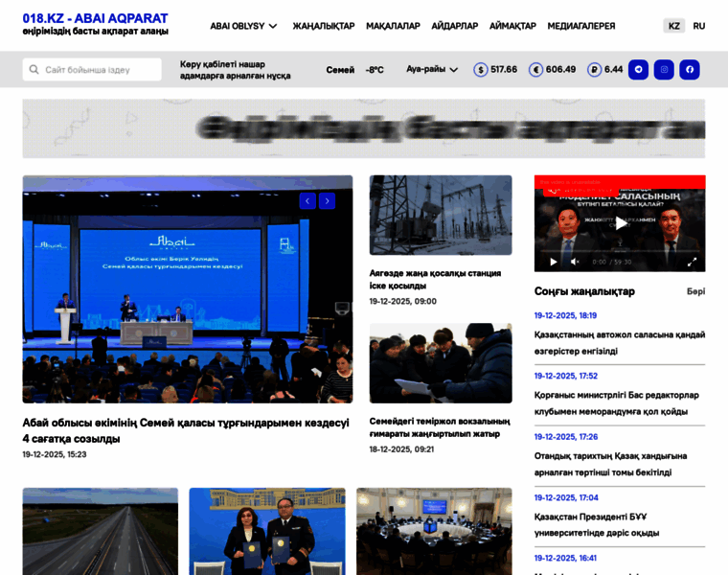The width and height of the screenshot is (728, 575).
Task: Click the power substation article thumbnail
Action: coord(441,215)
